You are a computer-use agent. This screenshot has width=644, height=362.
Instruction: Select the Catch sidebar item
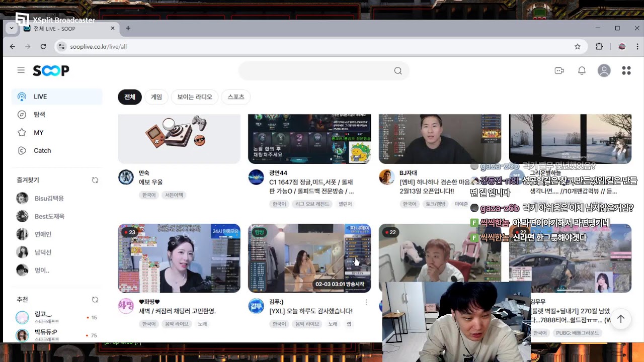57,150
